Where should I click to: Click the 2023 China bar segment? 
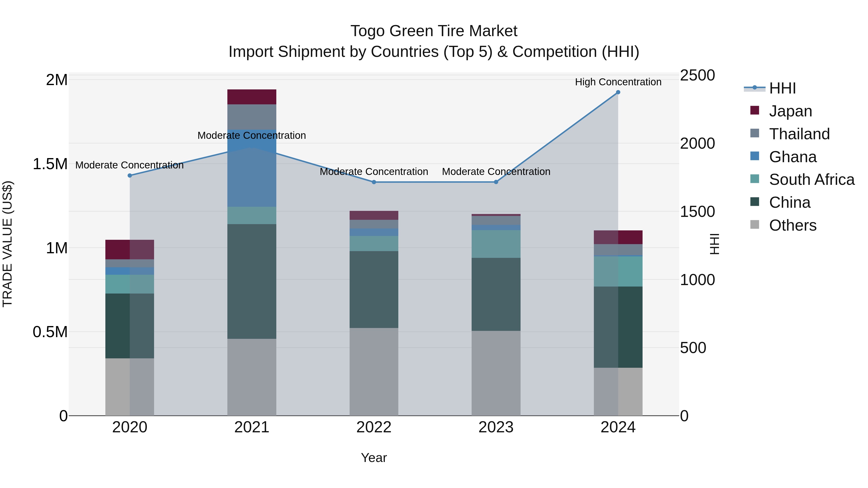pos(496,294)
